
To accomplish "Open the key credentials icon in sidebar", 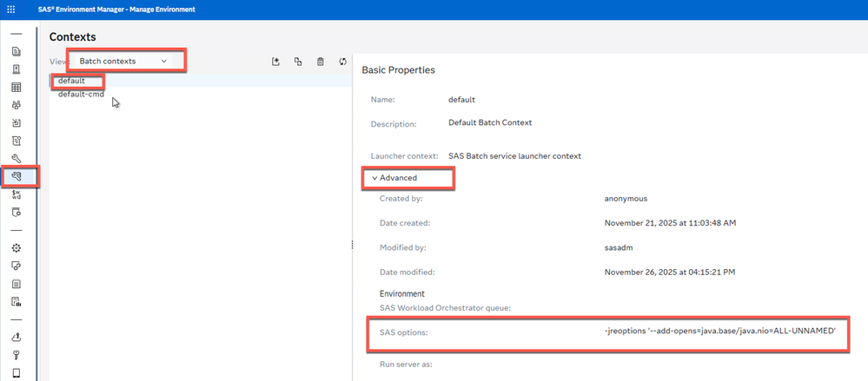I will (x=16, y=354).
